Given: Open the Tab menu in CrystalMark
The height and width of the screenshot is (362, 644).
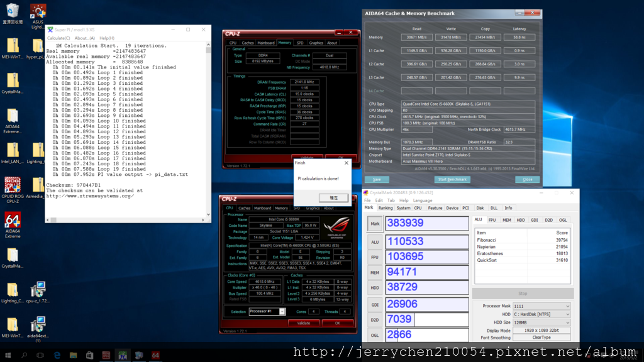Looking at the screenshot, I should click(391, 200).
